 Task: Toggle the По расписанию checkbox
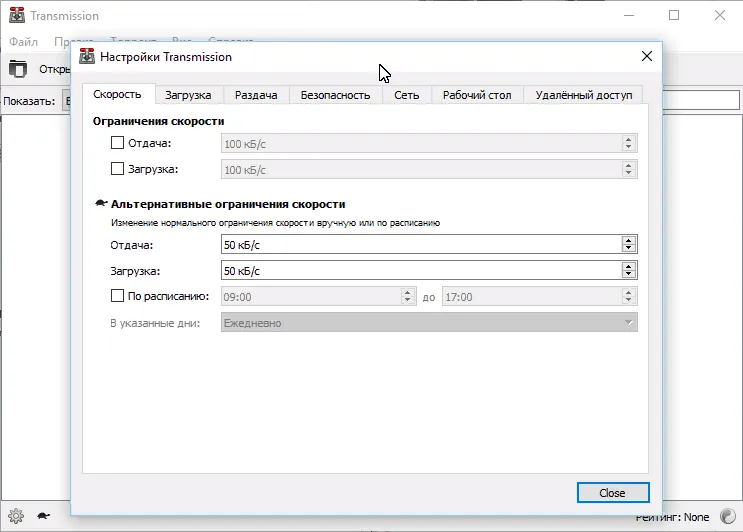[x=117, y=296]
